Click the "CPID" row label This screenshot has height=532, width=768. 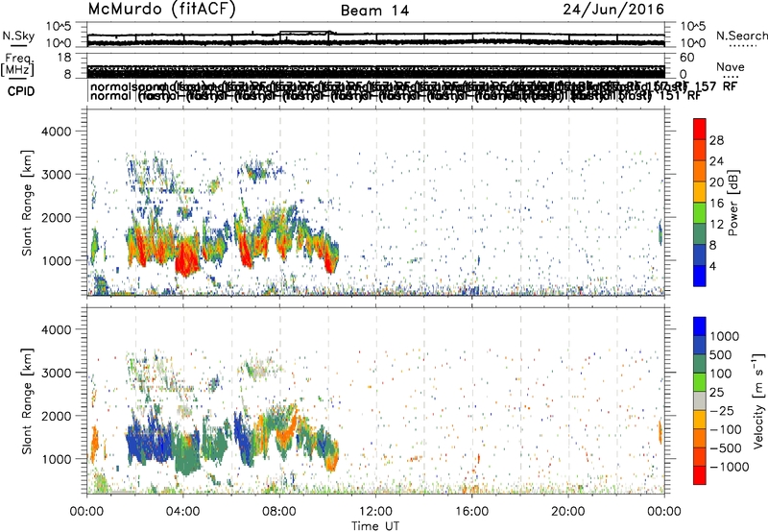(x=21, y=91)
